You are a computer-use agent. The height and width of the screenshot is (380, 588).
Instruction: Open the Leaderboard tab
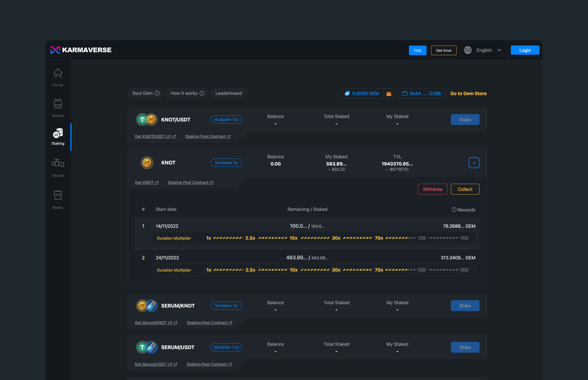(x=229, y=93)
